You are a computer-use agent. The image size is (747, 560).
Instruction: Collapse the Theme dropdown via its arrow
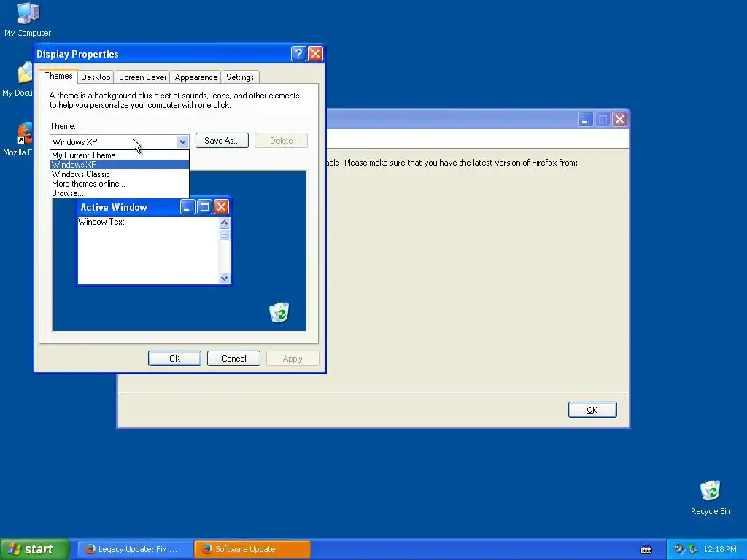pos(182,141)
